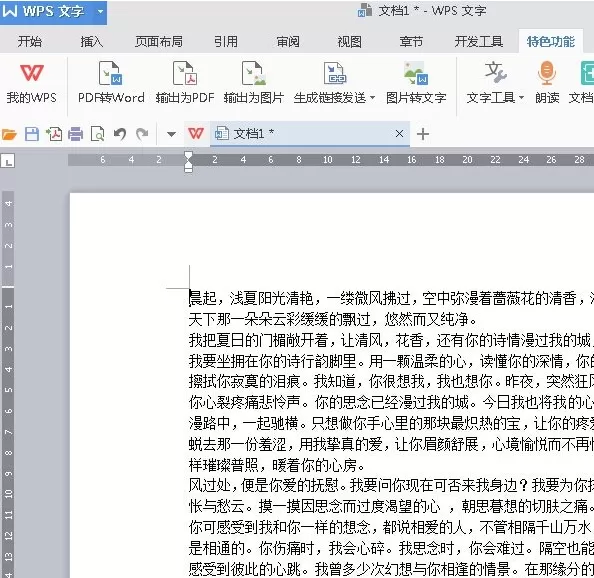The image size is (594, 578).
Task: Open print preview from quick toolbar
Action: click(x=98, y=134)
